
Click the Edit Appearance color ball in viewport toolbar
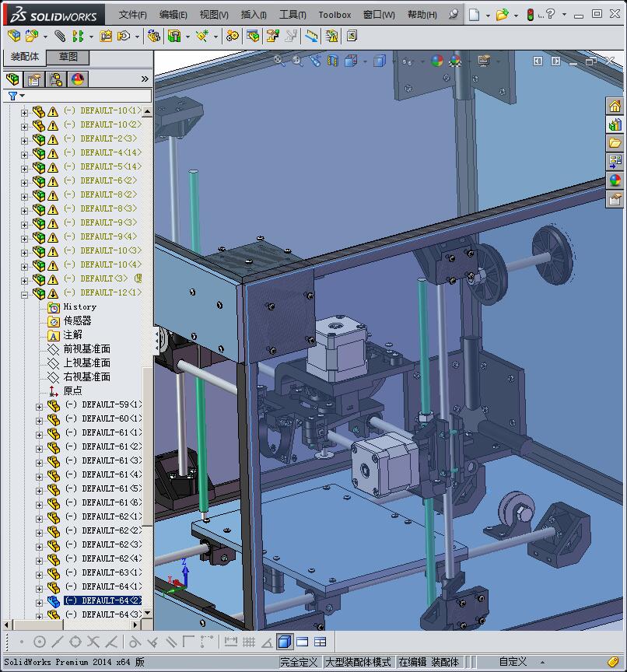tap(436, 61)
